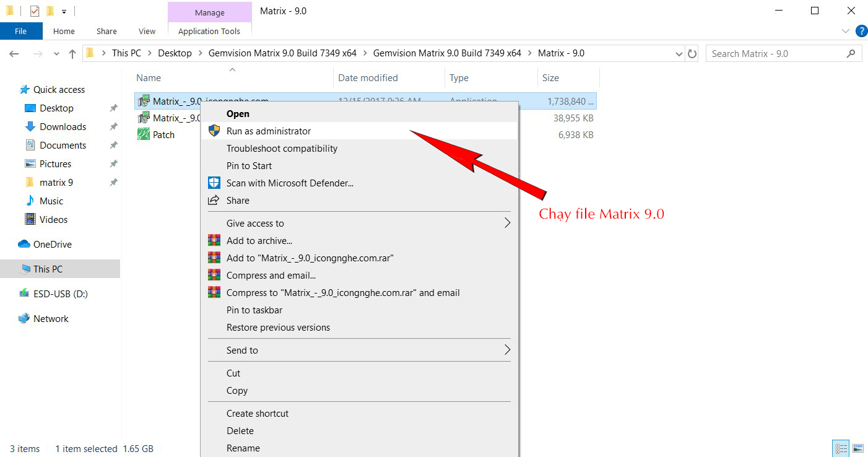
Task: Select Scan with Microsoft Defender
Action: [x=359, y=183]
